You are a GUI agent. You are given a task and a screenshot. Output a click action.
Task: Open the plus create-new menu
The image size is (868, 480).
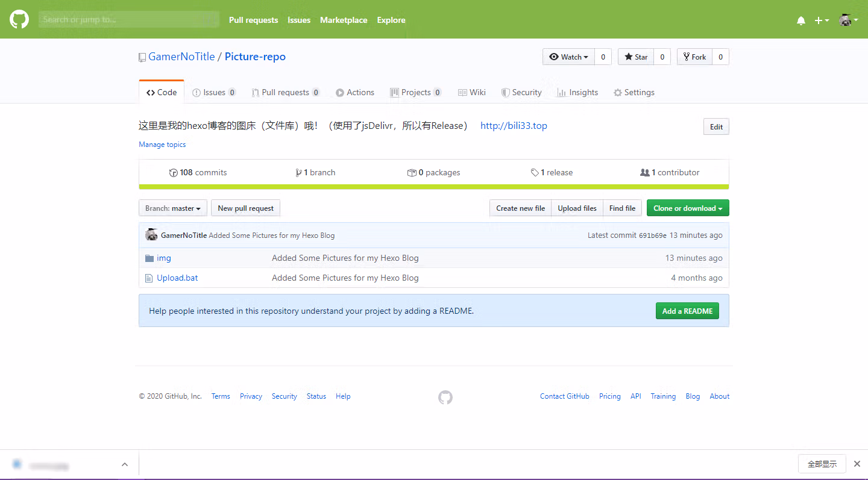[822, 20]
